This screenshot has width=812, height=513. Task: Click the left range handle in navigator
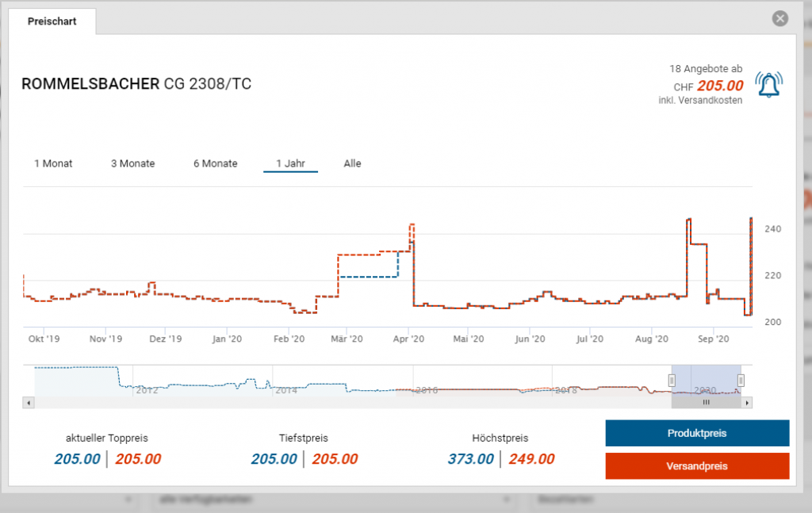[672, 381]
